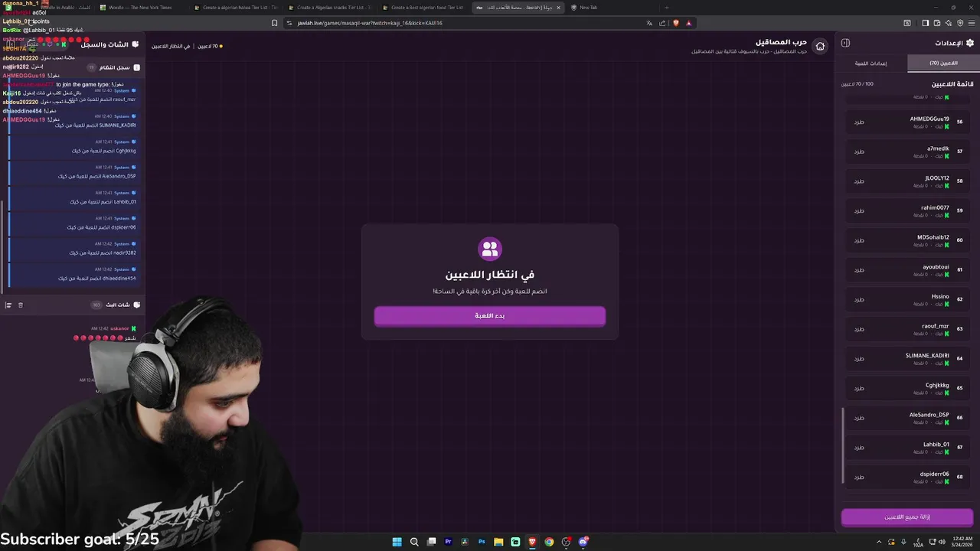Kick player rahim0077
Viewport: 980px width, 551px height.
pos(859,211)
